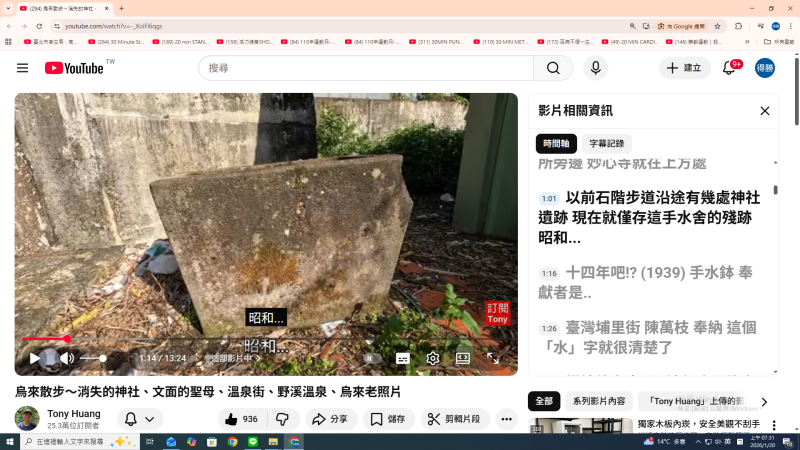
Task: Bookmark this page with star
Action: tap(717, 26)
